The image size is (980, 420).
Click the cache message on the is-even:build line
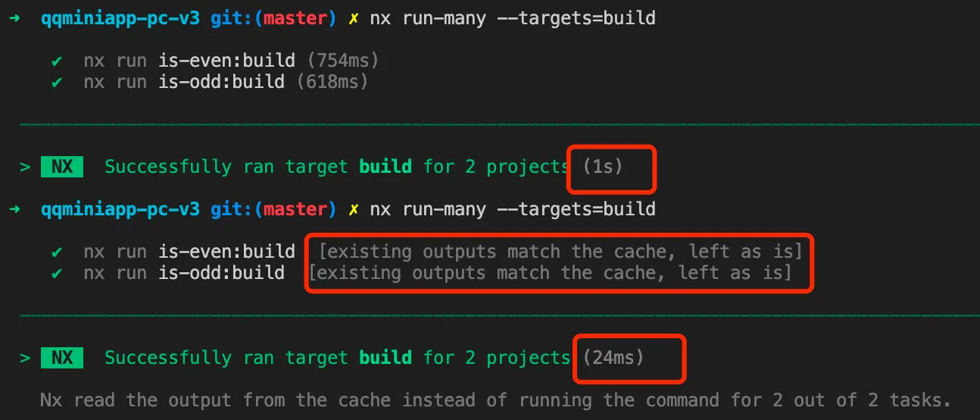(560, 252)
